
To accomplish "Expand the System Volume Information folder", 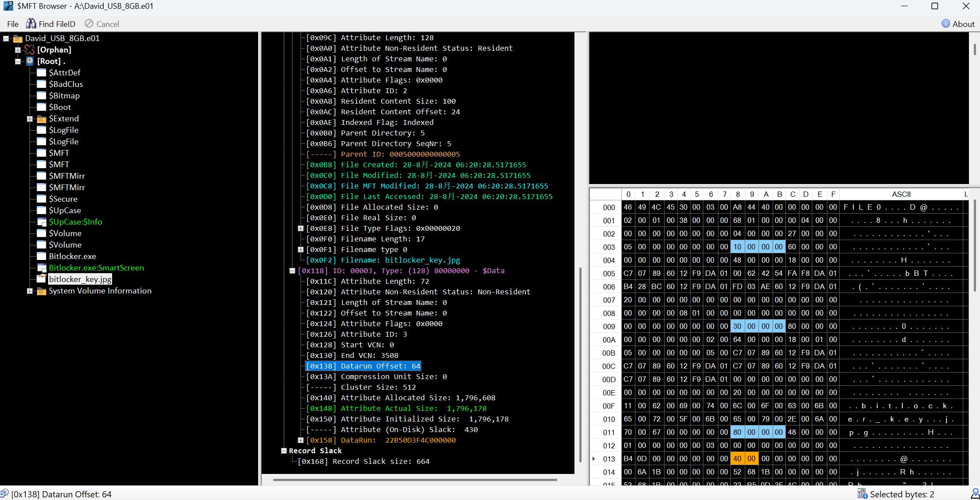I will pyautogui.click(x=30, y=291).
